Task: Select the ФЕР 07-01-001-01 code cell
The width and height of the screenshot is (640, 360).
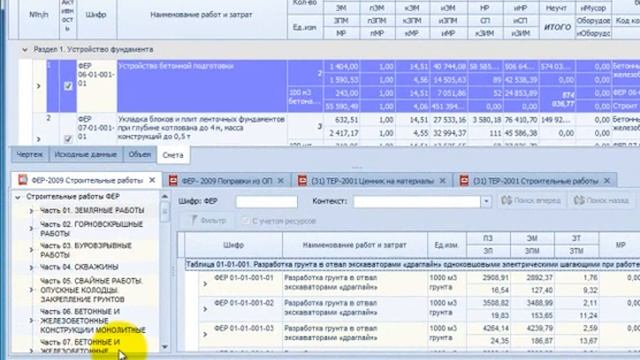Action: click(x=96, y=128)
